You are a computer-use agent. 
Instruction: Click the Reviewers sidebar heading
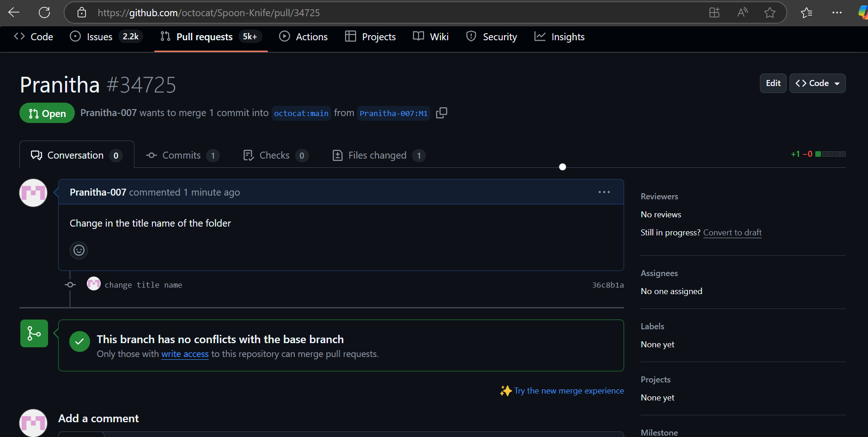pos(659,197)
